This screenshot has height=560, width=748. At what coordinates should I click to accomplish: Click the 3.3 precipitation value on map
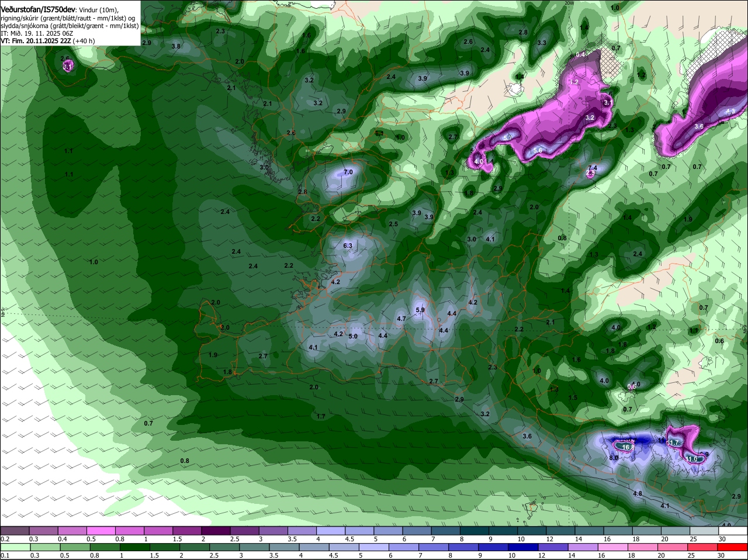point(542,43)
